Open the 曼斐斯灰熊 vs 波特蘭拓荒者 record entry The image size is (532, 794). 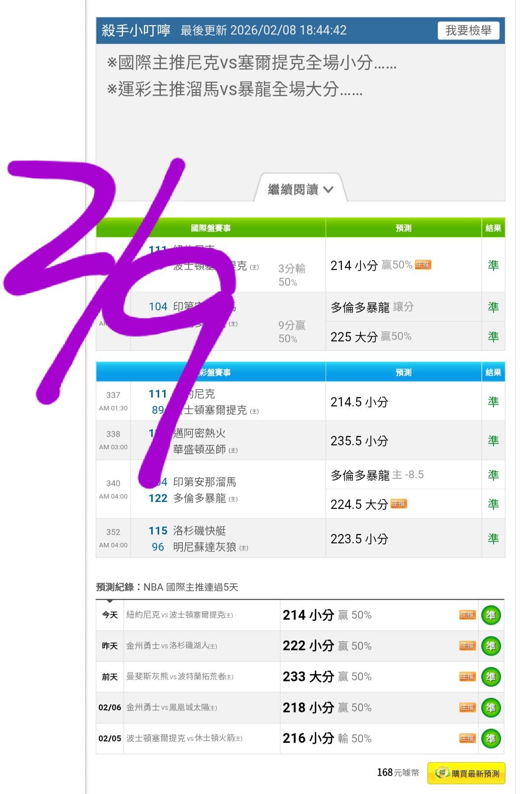click(180, 677)
